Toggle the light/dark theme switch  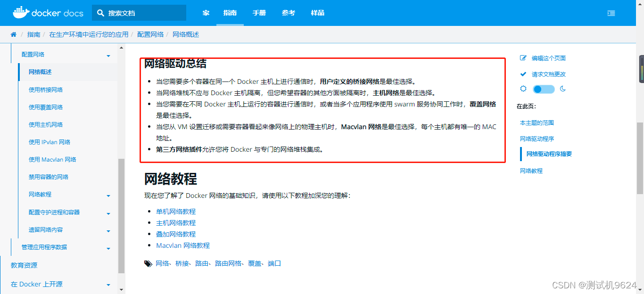(x=544, y=89)
